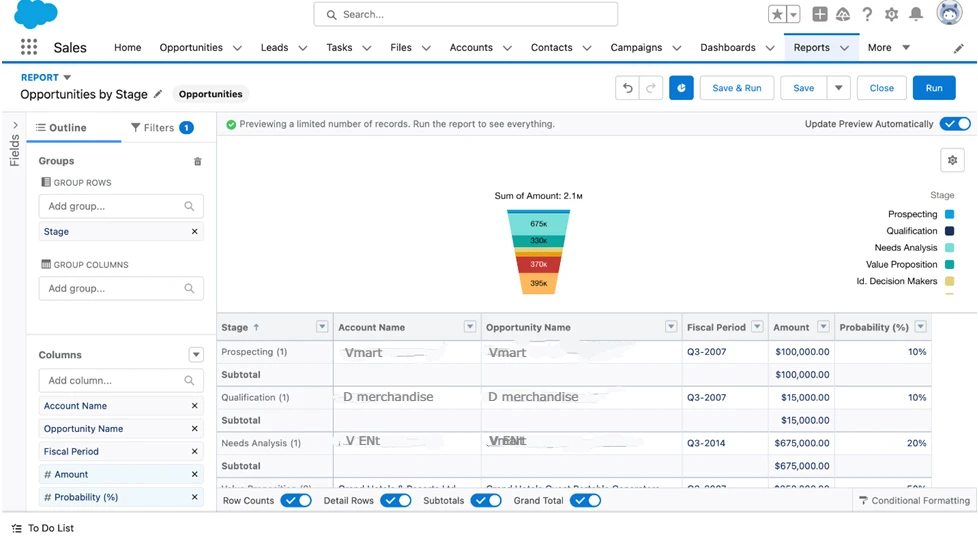The height and width of the screenshot is (538, 978).
Task: Click the Add group field under Group Rows
Action: [121, 206]
